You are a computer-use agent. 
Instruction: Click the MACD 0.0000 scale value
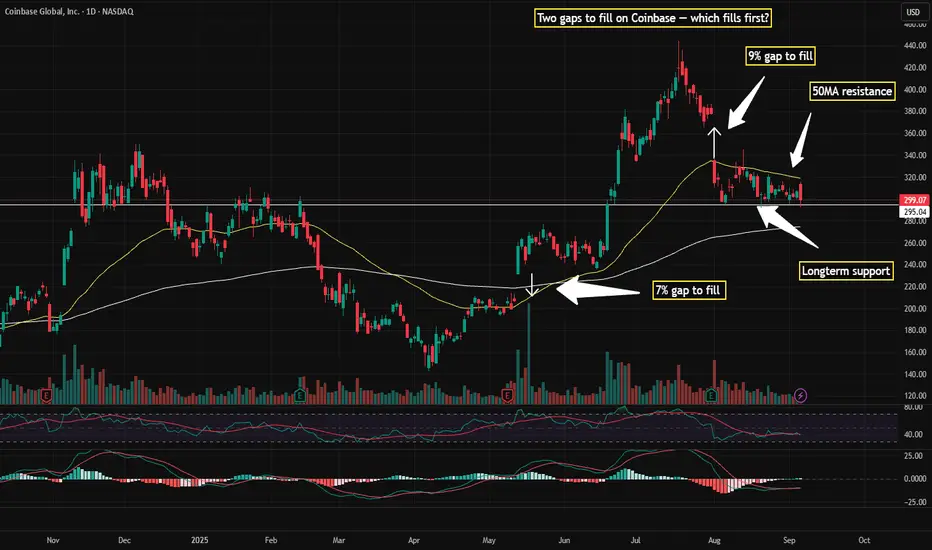(x=915, y=479)
